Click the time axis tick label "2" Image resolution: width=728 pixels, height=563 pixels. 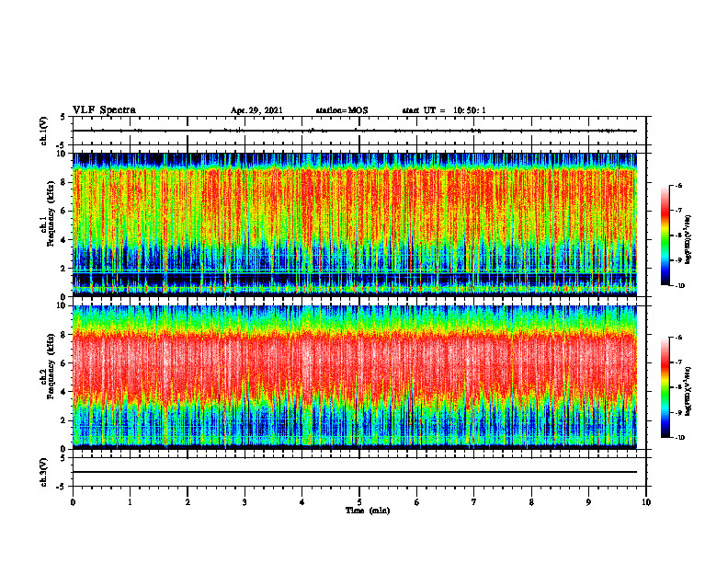point(188,502)
